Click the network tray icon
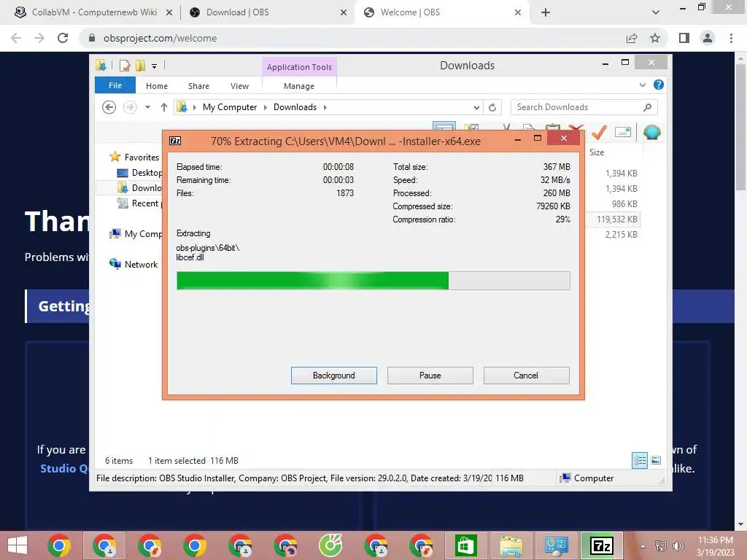The height and width of the screenshot is (560, 747). (660, 545)
